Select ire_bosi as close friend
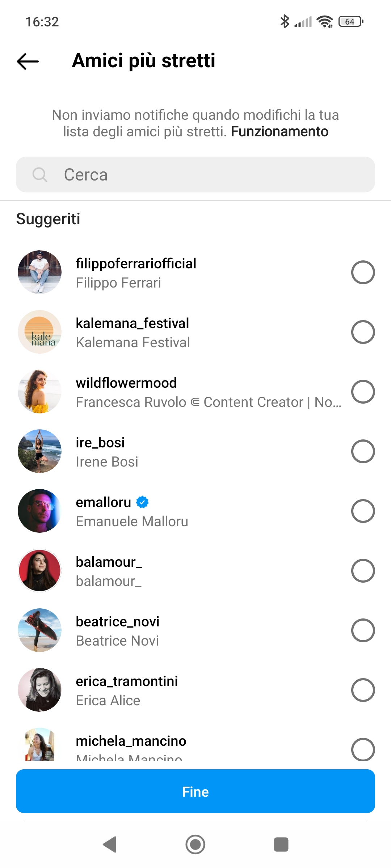The image size is (391, 868). pos(363,451)
